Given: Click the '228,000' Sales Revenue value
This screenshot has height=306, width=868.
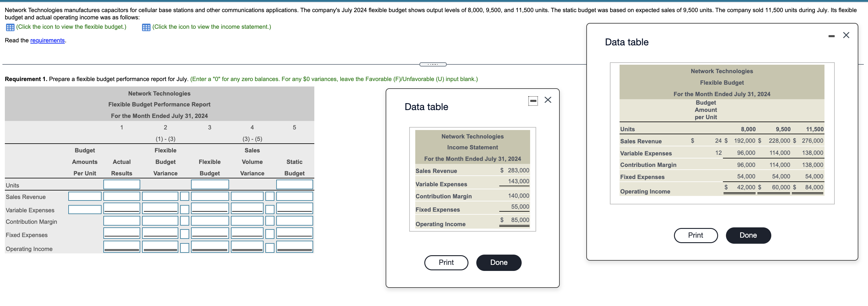Looking at the screenshot, I should (779, 141).
